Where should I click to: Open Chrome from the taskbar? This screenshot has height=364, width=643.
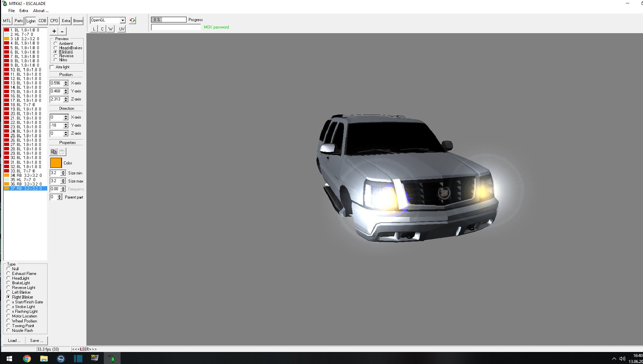click(x=27, y=359)
